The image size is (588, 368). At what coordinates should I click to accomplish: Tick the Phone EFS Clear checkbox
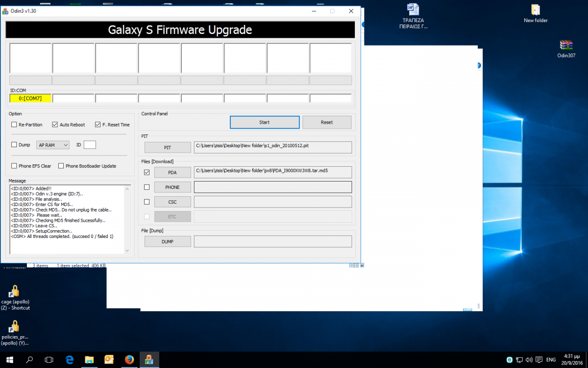[14, 166]
